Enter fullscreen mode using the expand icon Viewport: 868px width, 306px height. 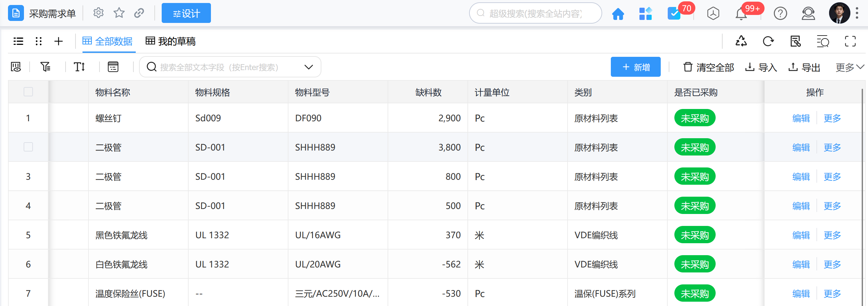[850, 42]
